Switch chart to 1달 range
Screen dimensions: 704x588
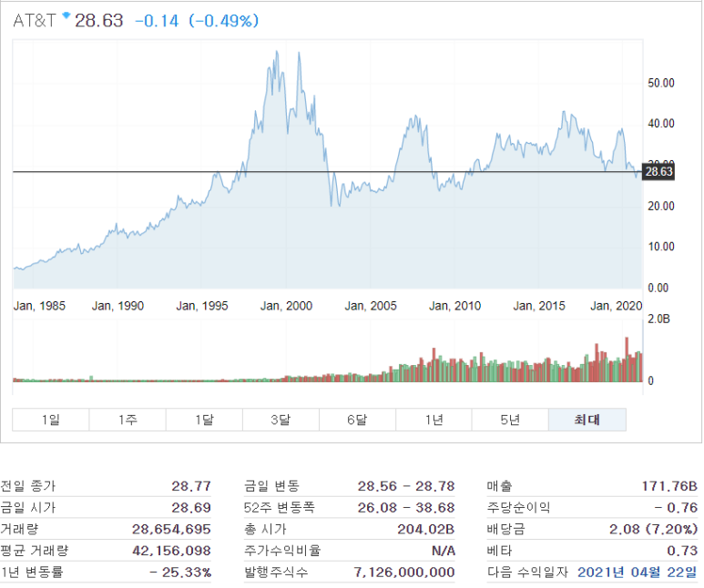[204, 420]
